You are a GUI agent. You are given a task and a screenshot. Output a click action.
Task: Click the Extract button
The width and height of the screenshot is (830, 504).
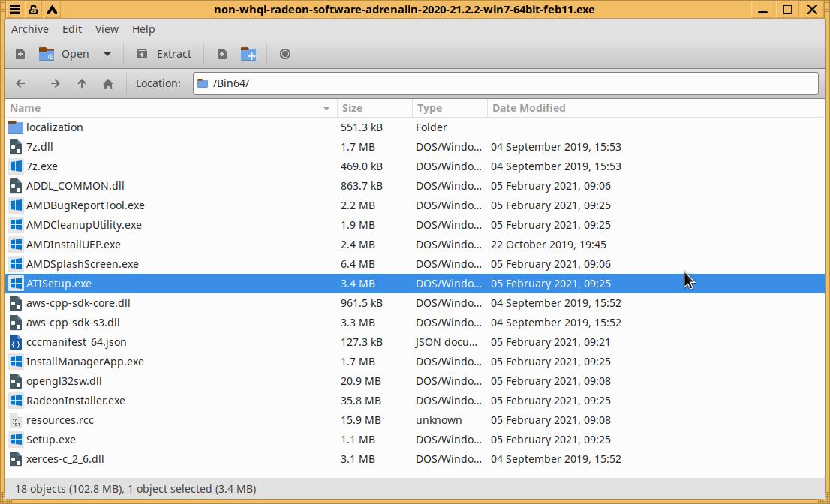tap(164, 54)
